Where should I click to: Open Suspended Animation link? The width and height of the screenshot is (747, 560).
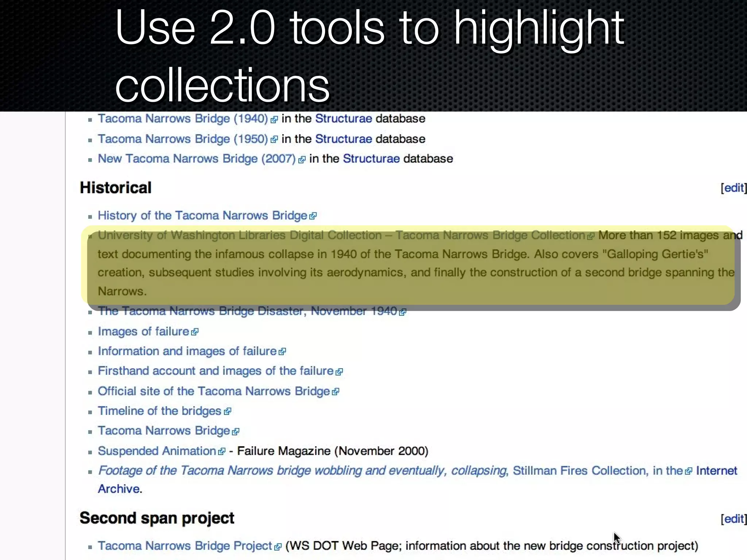coord(157,451)
